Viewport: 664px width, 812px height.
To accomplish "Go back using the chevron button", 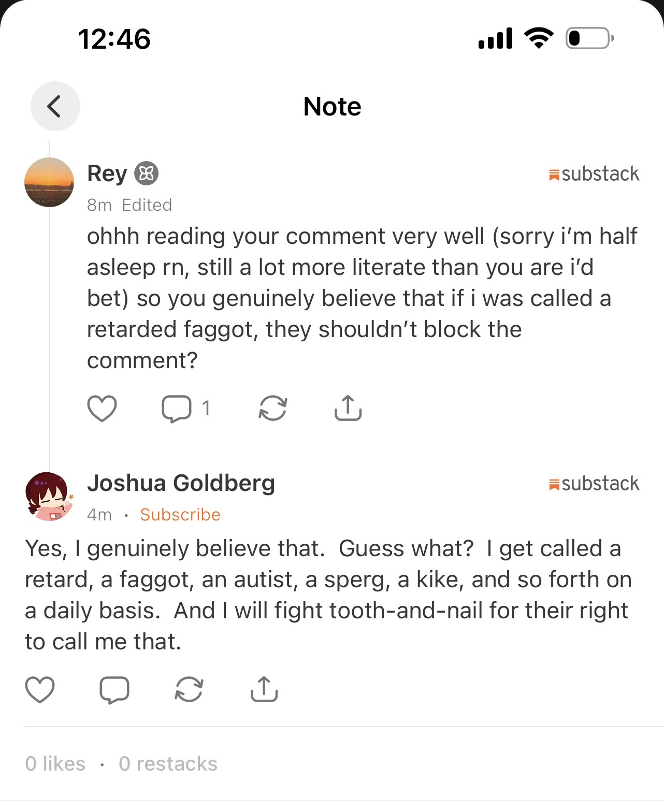I will coord(55,106).
